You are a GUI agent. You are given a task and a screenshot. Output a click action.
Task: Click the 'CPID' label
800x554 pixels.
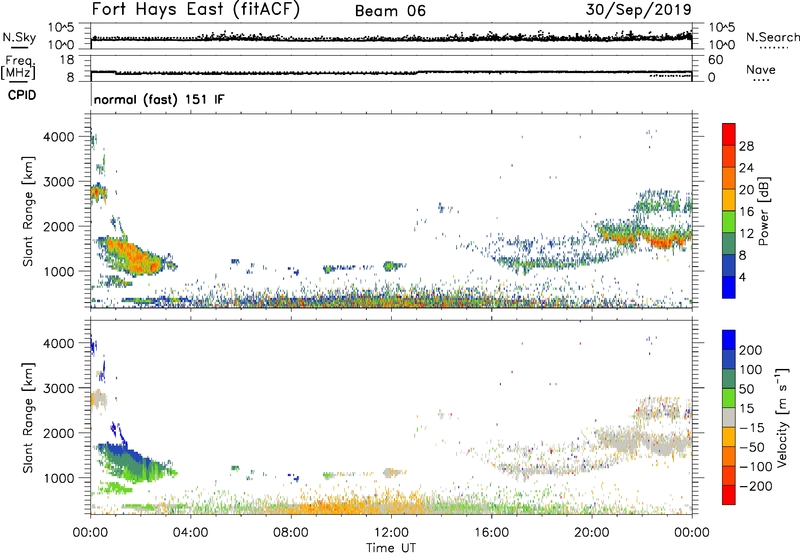coord(22,95)
